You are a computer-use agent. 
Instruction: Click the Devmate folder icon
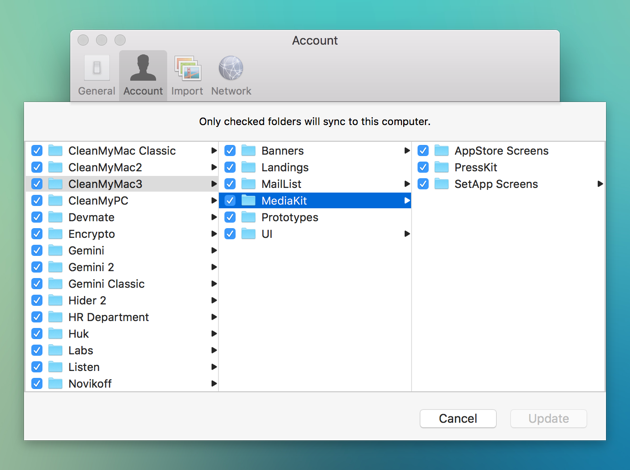[x=55, y=217]
